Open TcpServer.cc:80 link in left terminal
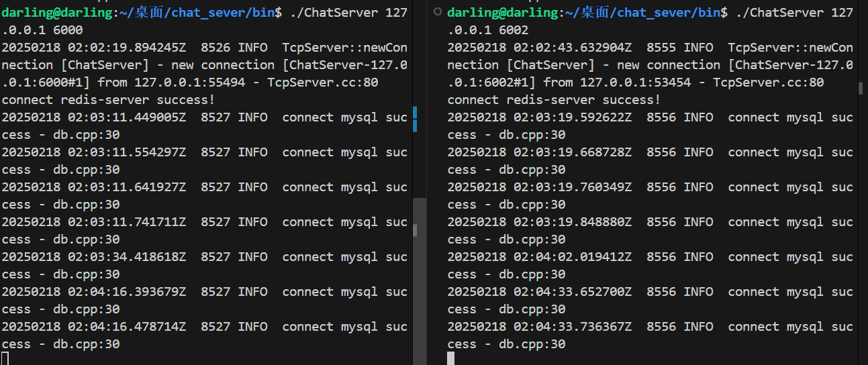This screenshot has height=365, width=868. pyautogui.click(x=323, y=83)
